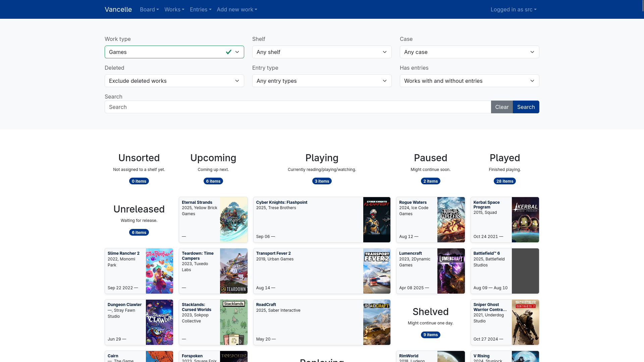Open the Any shelf dropdown
644x362 pixels.
(x=322, y=52)
